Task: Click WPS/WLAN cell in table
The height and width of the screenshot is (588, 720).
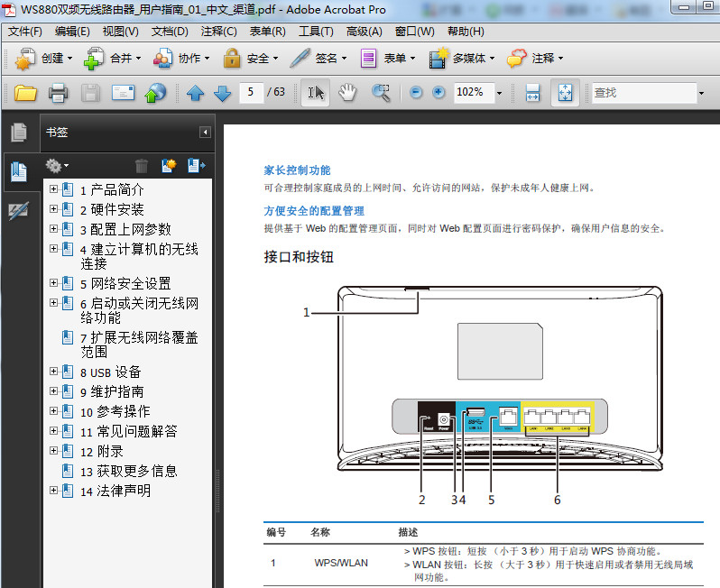Action: [x=341, y=563]
